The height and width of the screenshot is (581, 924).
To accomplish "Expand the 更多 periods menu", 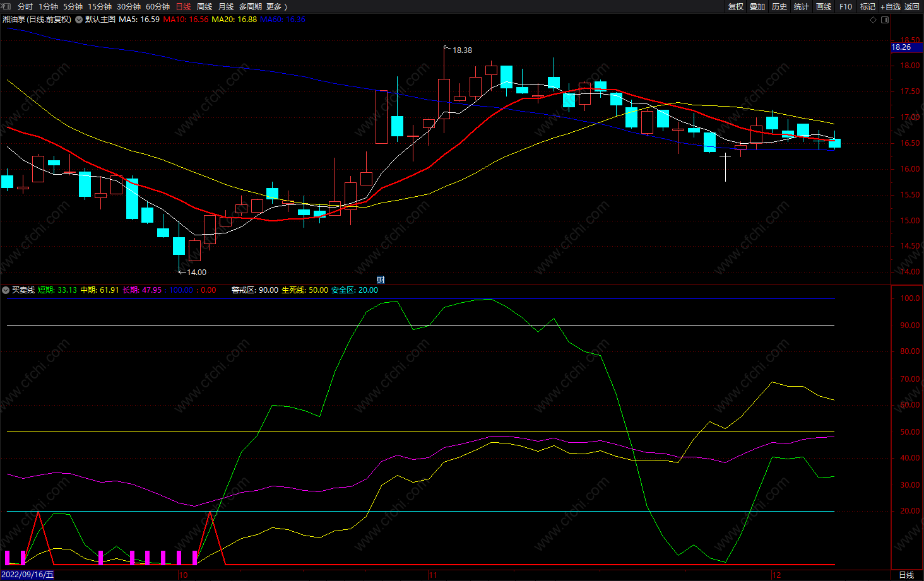I will pos(276,6).
